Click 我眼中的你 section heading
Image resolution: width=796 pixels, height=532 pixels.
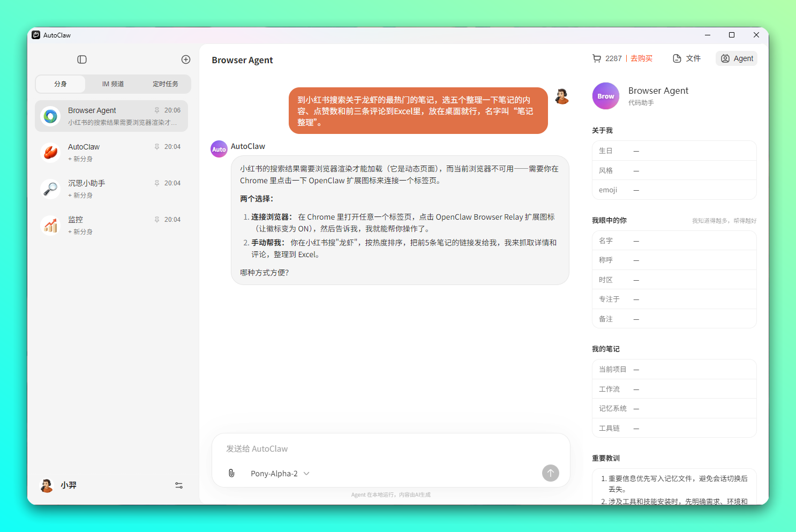coord(609,221)
